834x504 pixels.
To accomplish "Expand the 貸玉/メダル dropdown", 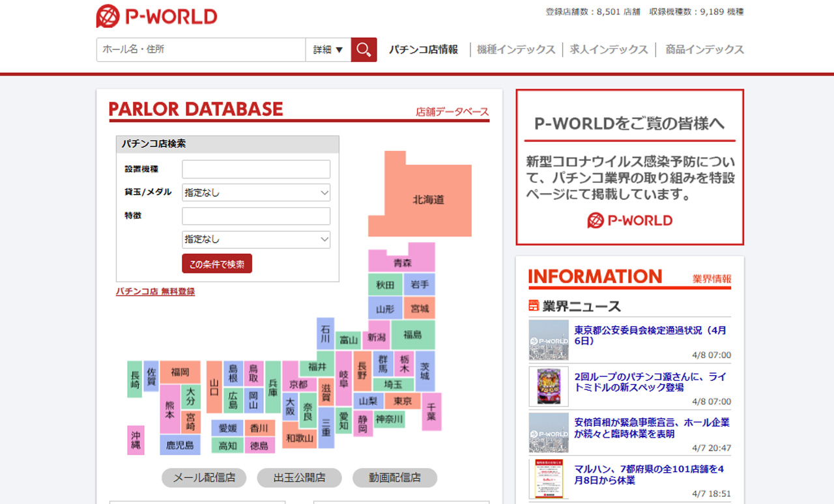I will click(x=256, y=193).
